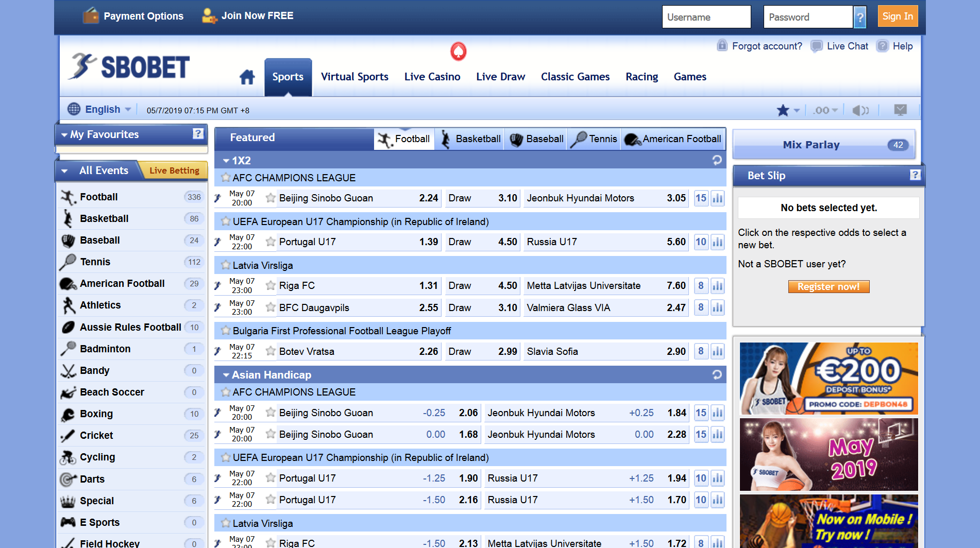Open the odds format .00 dropdown

pyautogui.click(x=825, y=110)
